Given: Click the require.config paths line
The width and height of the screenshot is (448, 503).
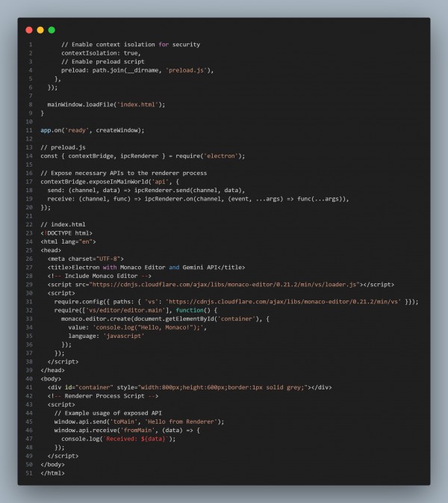Looking at the screenshot, I should tap(236, 302).
